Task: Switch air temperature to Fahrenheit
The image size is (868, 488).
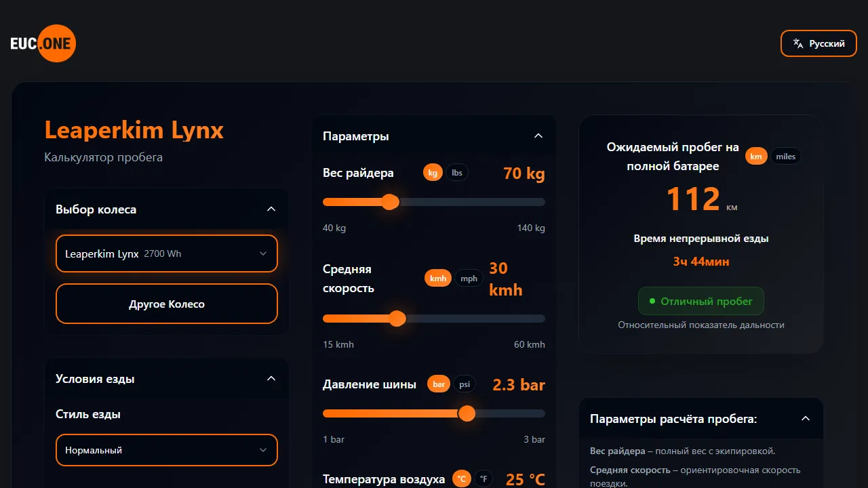Action: 483,479
